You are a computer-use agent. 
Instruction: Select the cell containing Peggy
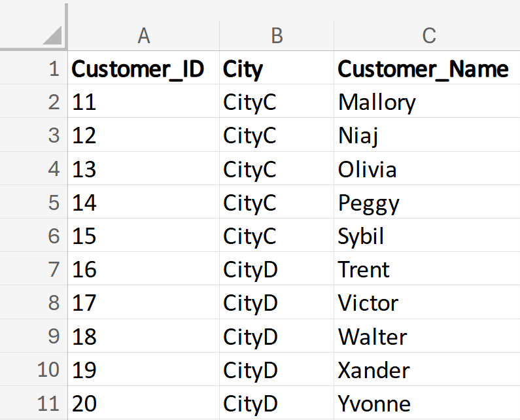tap(369, 203)
